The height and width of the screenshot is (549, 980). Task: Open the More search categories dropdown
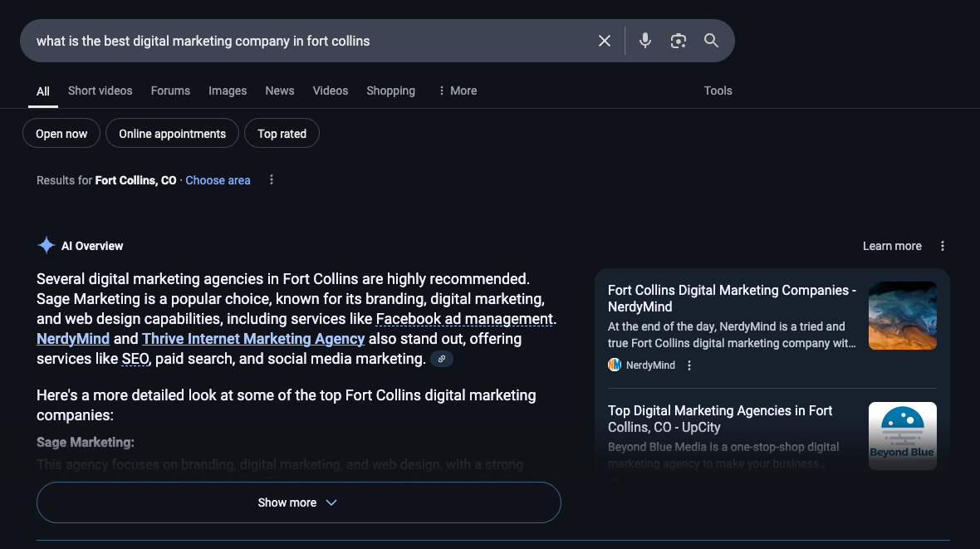[457, 91]
